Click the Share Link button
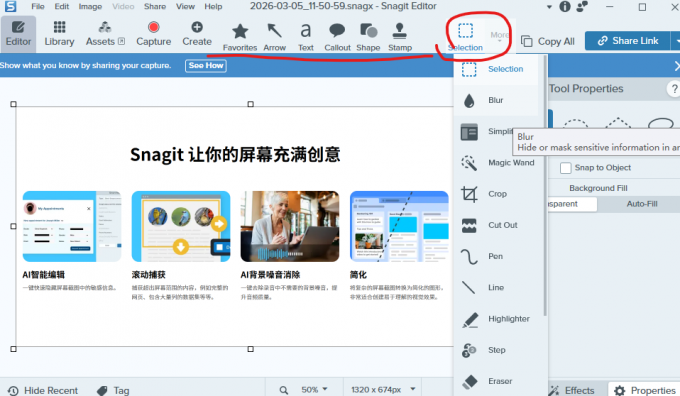 tap(628, 41)
